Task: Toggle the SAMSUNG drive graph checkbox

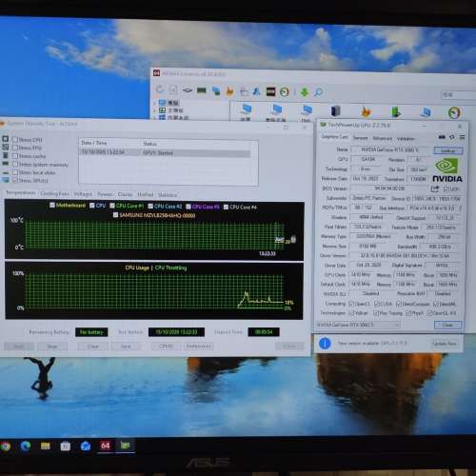Action: 115,215
